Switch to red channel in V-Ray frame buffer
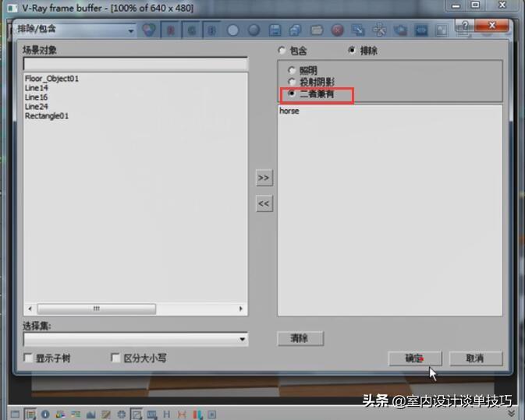Image resolution: width=525 pixels, height=420 pixels. [170, 30]
